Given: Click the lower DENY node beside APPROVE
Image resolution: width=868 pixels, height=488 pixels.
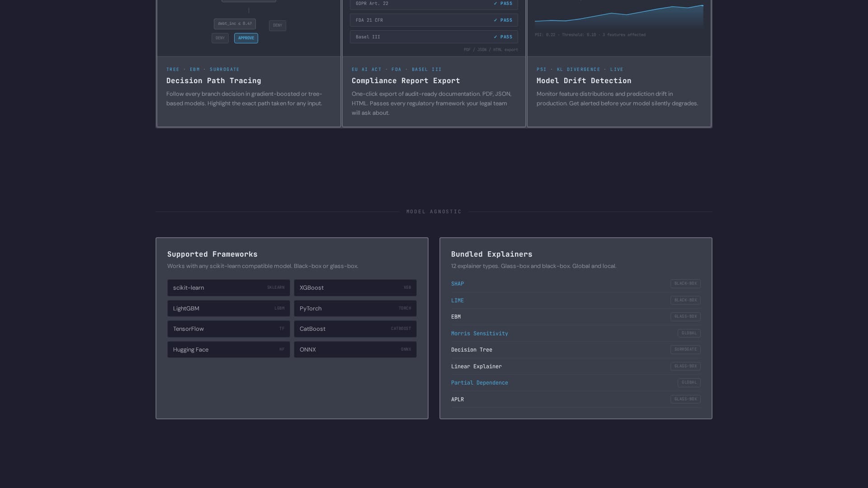Looking at the screenshot, I should [220, 38].
